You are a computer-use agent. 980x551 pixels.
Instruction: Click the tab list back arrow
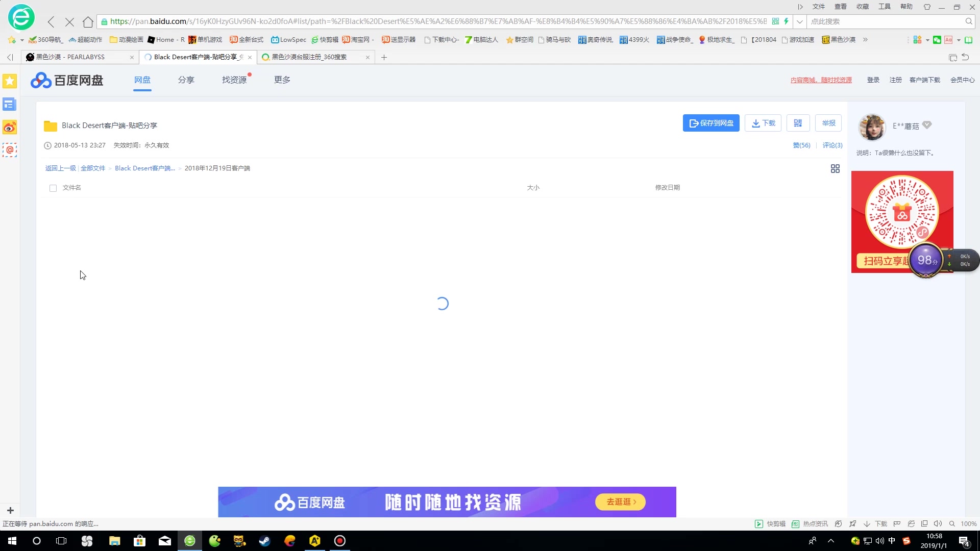[x=10, y=57]
